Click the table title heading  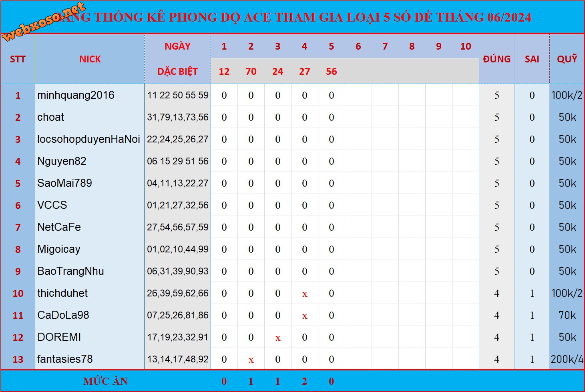click(x=292, y=17)
